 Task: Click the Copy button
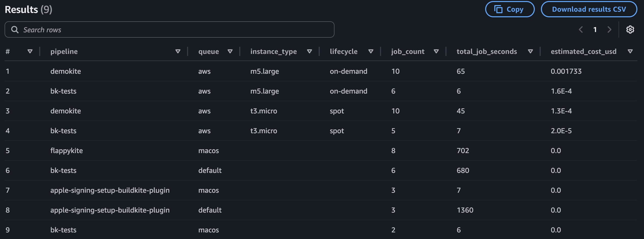click(x=509, y=9)
